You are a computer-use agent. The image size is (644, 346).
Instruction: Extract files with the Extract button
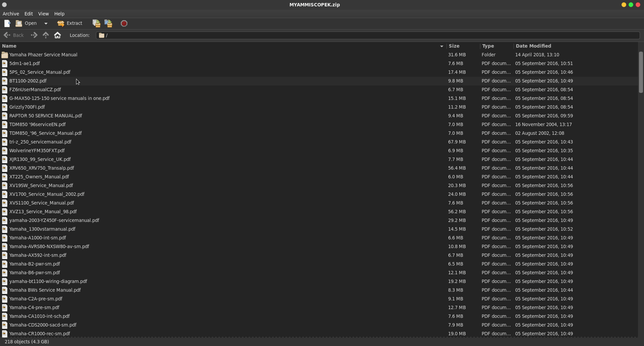coord(70,23)
